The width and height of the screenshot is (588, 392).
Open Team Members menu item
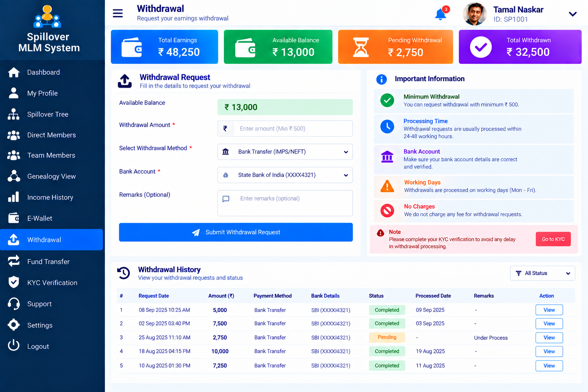point(52,155)
